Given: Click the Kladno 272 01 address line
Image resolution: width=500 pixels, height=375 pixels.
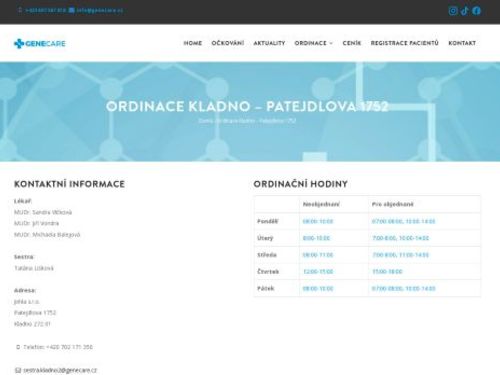Looking at the screenshot, I should pyautogui.click(x=32, y=324).
